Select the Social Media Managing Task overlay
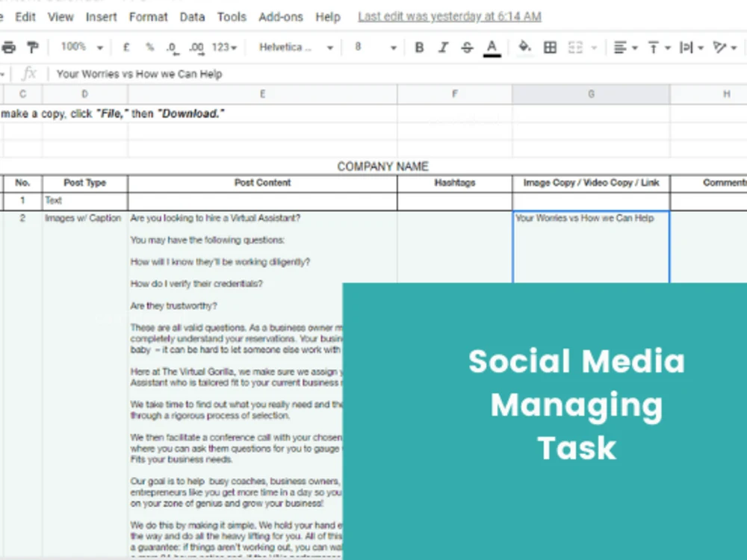This screenshot has height=560, width=747. click(x=545, y=421)
